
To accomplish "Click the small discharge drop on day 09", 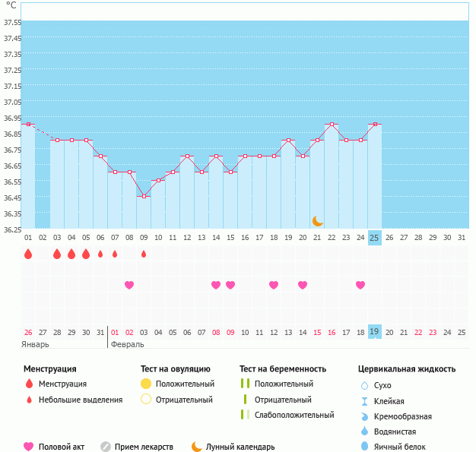I will pyautogui.click(x=144, y=254).
